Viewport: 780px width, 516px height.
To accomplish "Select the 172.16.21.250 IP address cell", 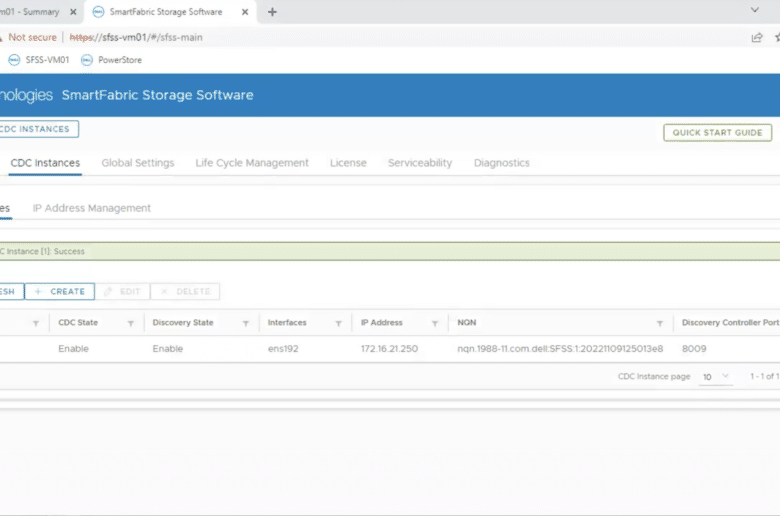I will [390, 349].
